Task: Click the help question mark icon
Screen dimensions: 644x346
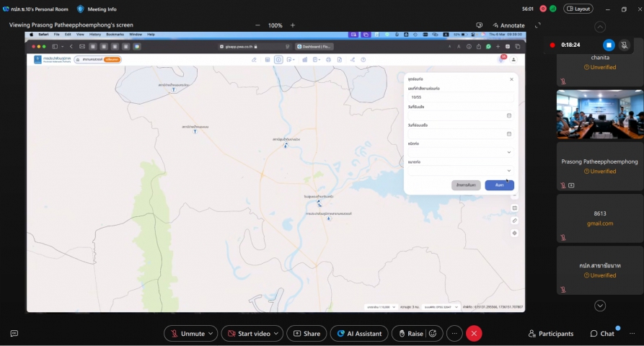Action: coord(363,60)
